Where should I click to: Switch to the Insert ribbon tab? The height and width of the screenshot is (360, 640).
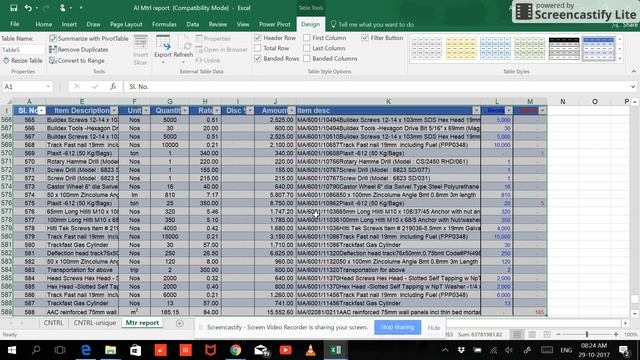click(x=69, y=24)
